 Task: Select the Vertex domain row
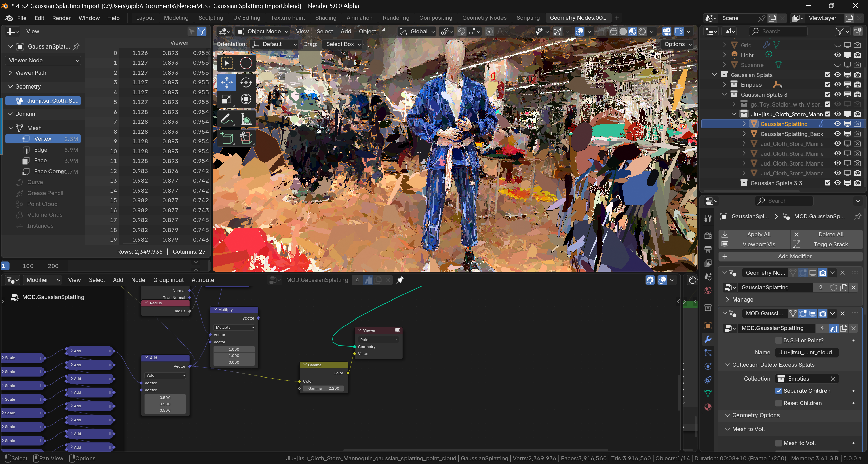(x=43, y=139)
